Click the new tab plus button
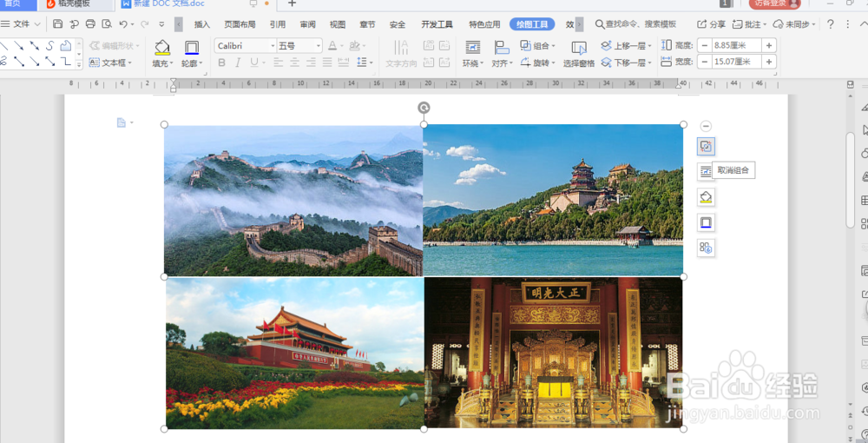 coord(292,3)
